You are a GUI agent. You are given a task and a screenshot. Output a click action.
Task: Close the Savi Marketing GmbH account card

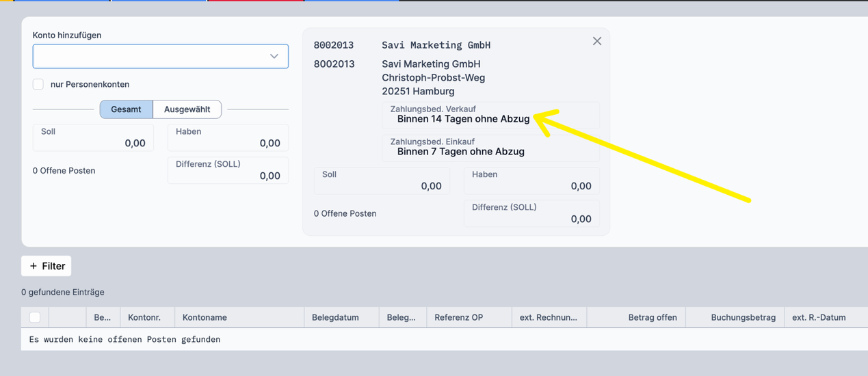click(596, 42)
